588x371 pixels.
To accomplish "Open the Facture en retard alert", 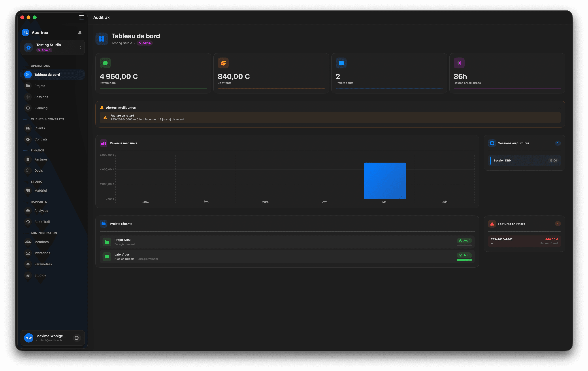I will click(330, 118).
